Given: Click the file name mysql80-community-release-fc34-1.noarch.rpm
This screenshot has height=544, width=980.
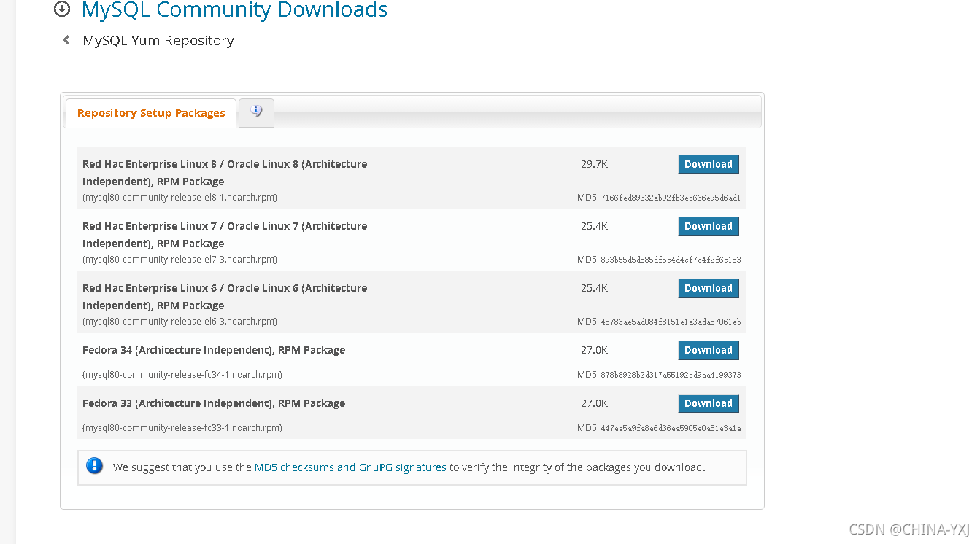Looking at the screenshot, I should [182, 375].
